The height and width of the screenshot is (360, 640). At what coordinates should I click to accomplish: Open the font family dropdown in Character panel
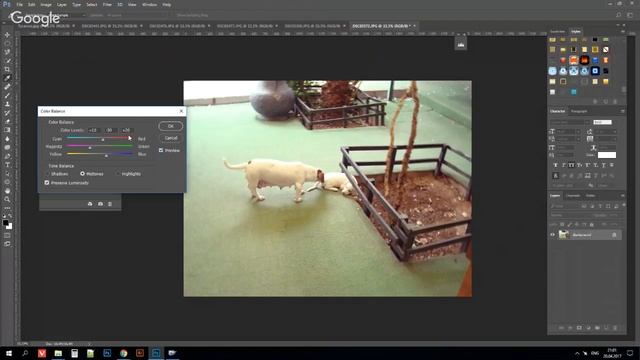570,122
